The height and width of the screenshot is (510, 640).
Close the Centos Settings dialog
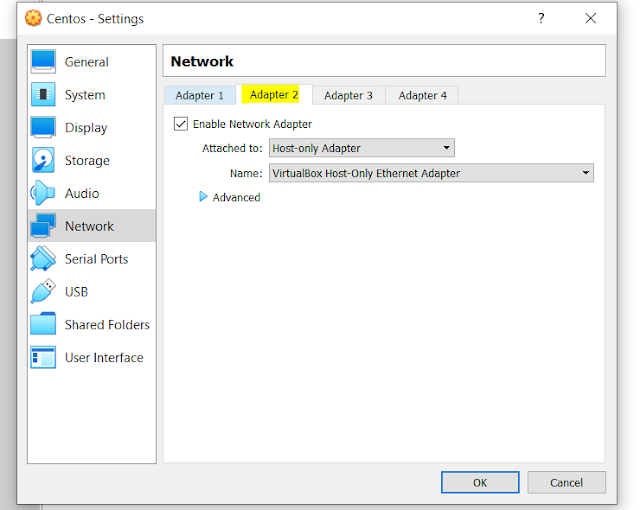click(591, 18)
